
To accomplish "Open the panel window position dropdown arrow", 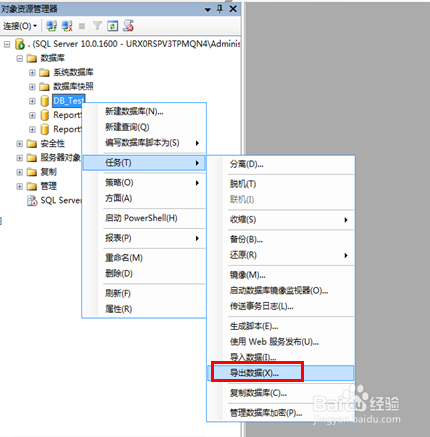I will pyautogui.click(x=208, y=9).
